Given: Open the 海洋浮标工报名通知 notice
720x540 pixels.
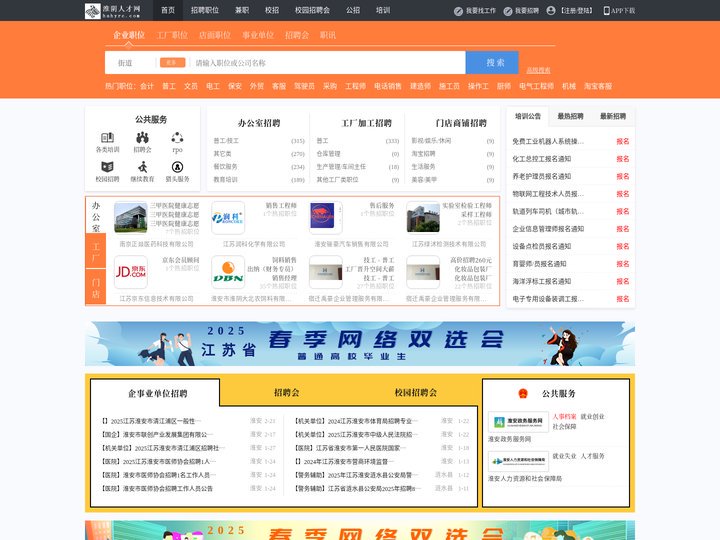Looking at the screenshot, I should point(542,281).
